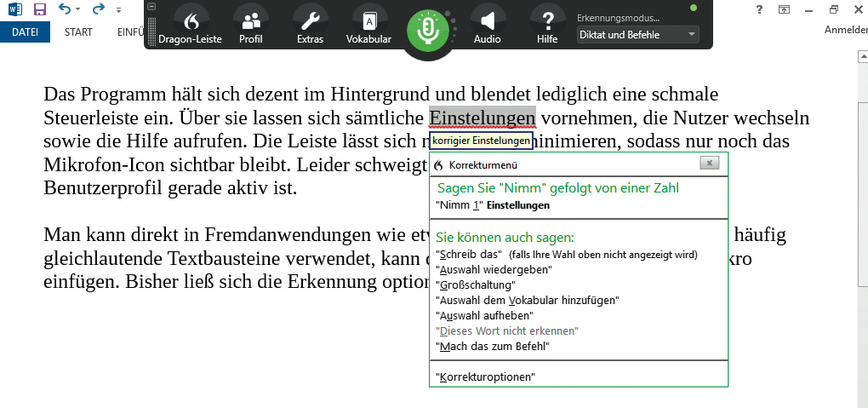Open "Korrekturoptionen"

tap(485, 377)
